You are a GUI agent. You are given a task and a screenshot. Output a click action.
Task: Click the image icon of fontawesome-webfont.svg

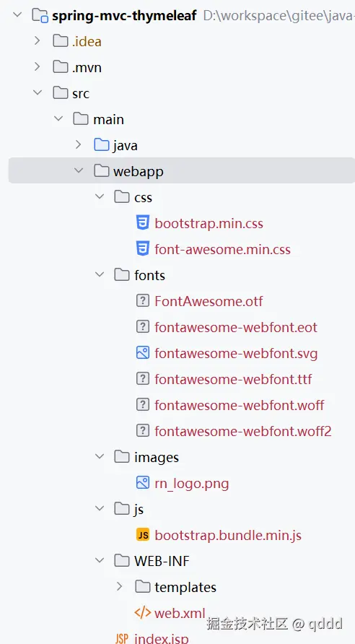[142, 353]
